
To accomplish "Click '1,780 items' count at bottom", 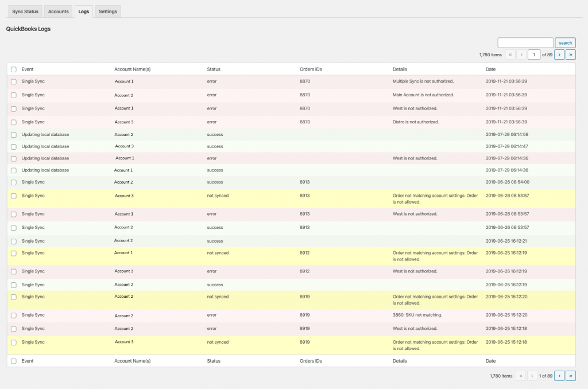I will [501, 376].
